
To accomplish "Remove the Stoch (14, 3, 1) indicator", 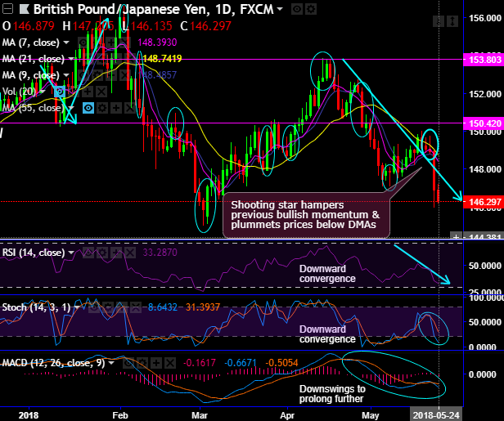I will 135,307.
